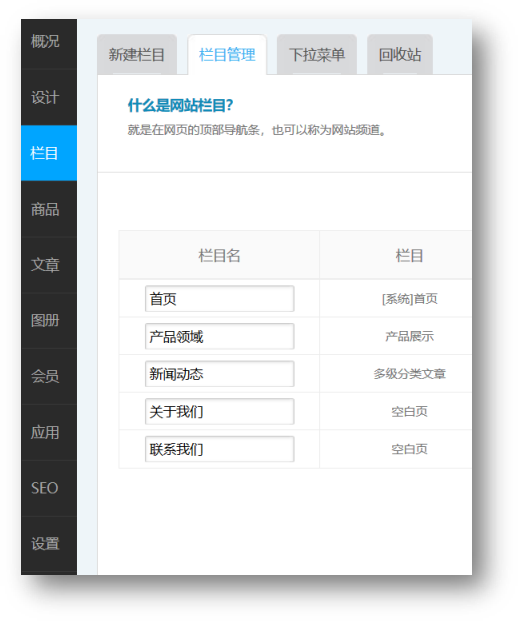Open the 设计 sidebar section

pos(49,98)
